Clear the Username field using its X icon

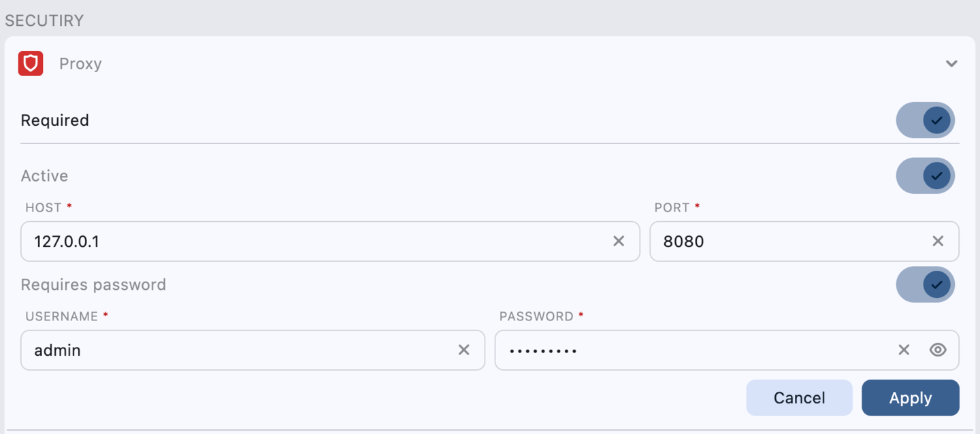coord(464,350)
